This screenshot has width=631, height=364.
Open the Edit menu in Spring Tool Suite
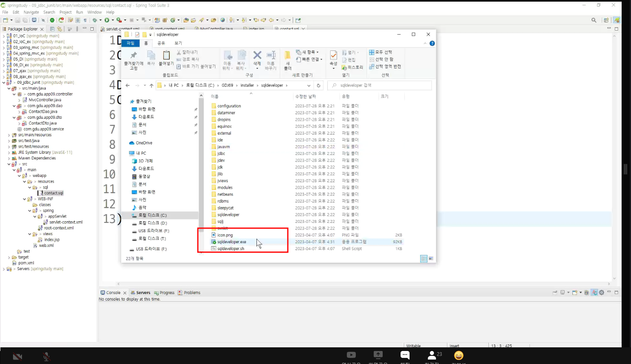[16, 12]
